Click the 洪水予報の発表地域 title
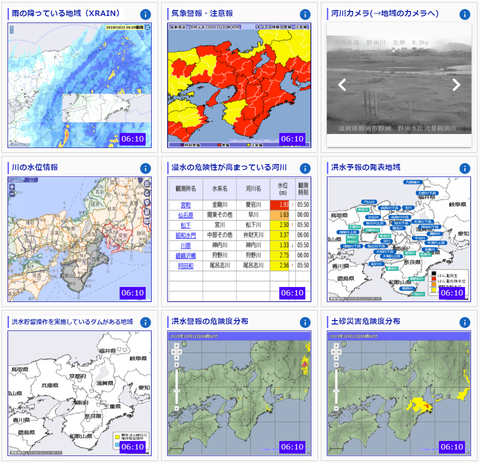The width and height of the screenshot is (480, 463). pyautogui.click(x=365, y=167)
